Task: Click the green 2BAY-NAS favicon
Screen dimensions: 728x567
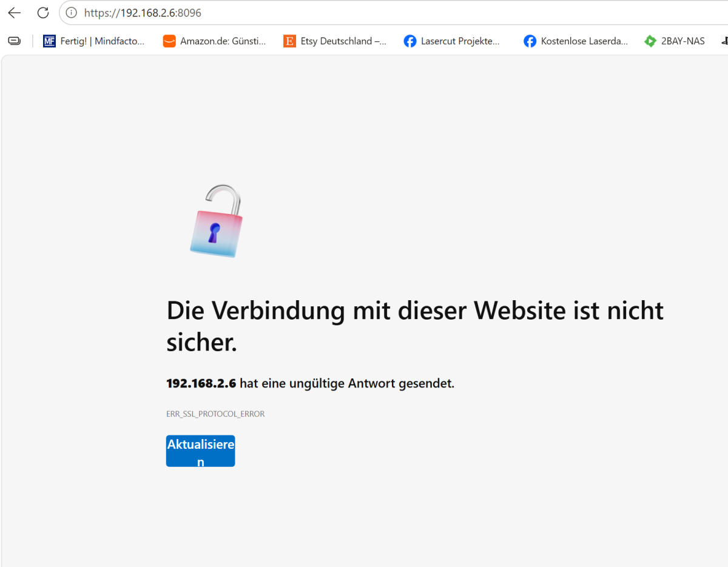Action: click(x=650, y=41)
